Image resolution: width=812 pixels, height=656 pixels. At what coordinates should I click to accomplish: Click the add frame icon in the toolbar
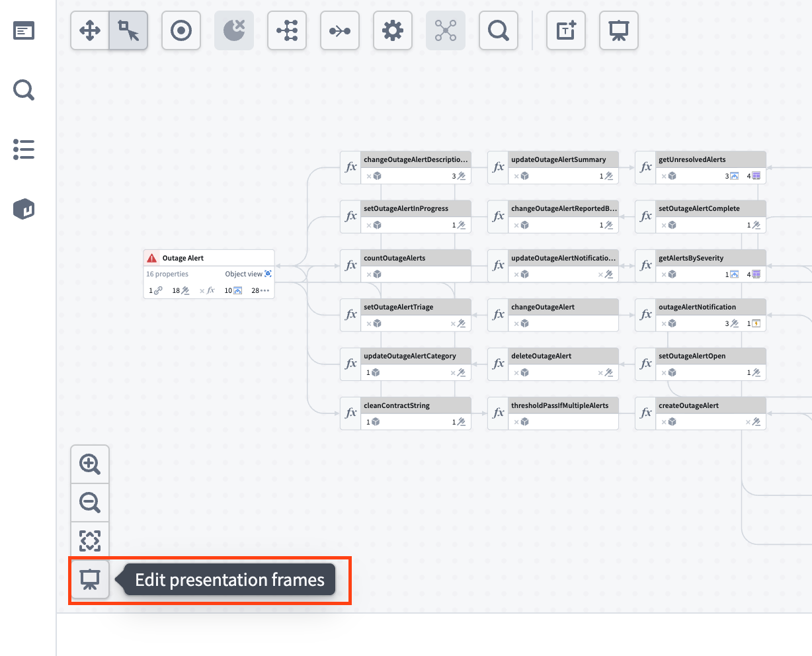565,30
